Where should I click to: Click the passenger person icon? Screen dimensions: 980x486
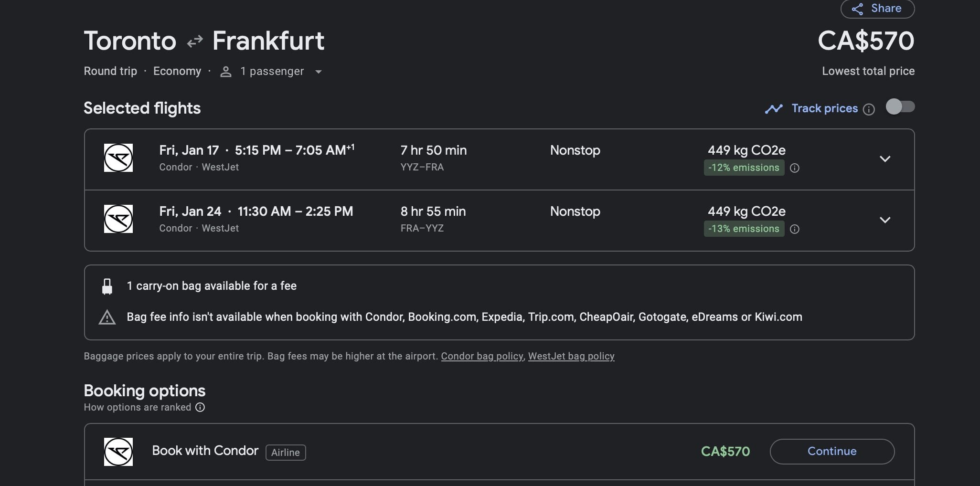click(x=226, y=72)
